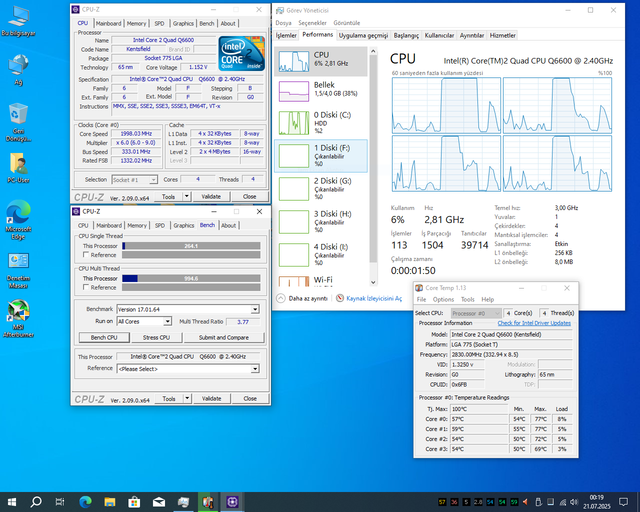Open the Geri Dönüşüm recycle bin icon
The width and height of the screenshot is (640, 512).
pyautogui.click(x=18, y=122)
